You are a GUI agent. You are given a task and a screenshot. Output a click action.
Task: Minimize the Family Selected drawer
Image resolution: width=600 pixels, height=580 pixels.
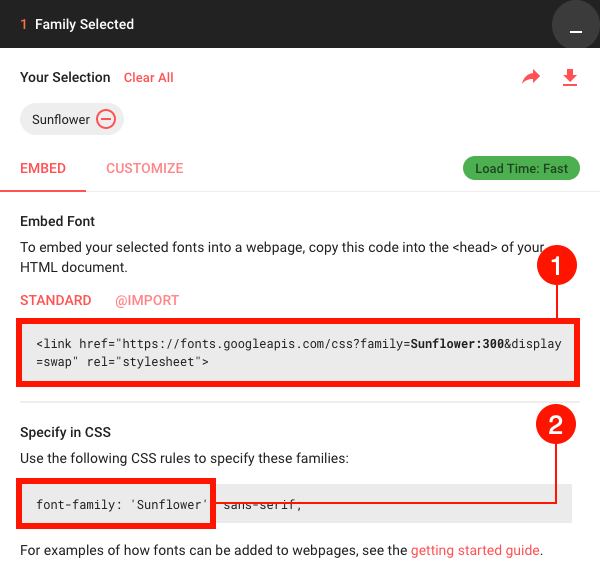576,24
